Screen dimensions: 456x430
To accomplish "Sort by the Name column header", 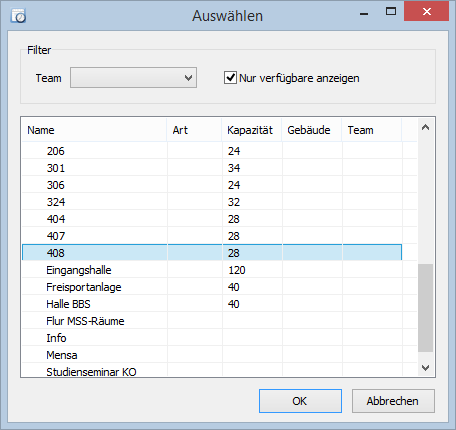I will click(x=94, y=130).
